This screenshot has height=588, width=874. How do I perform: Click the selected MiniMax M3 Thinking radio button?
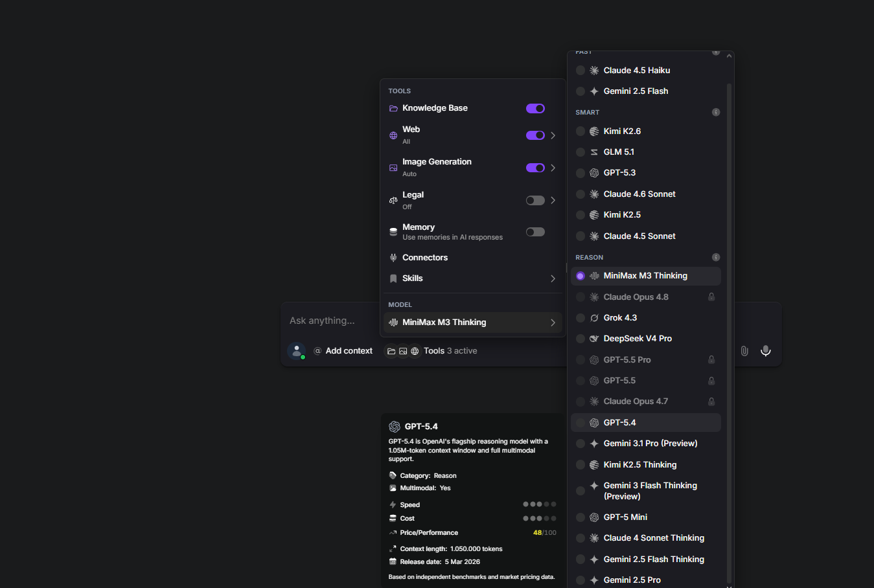tap(581, 276)
